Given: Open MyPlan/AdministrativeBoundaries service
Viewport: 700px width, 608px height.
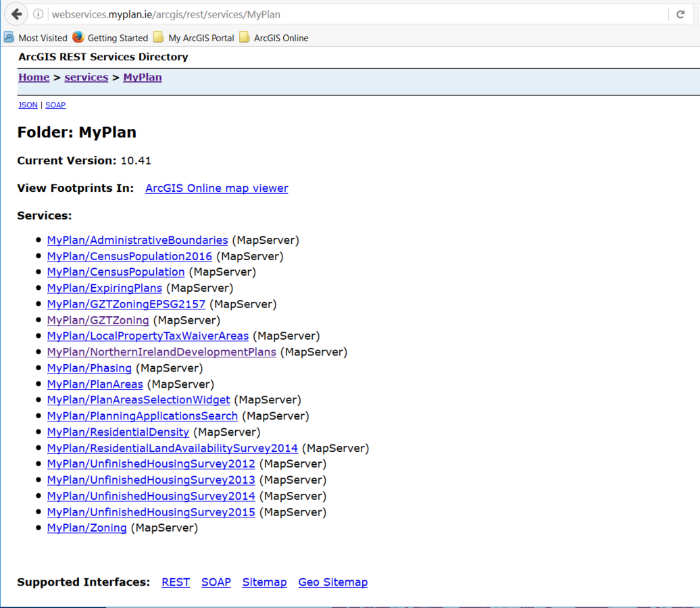Looking at the screenshot, I should [138, 240].
